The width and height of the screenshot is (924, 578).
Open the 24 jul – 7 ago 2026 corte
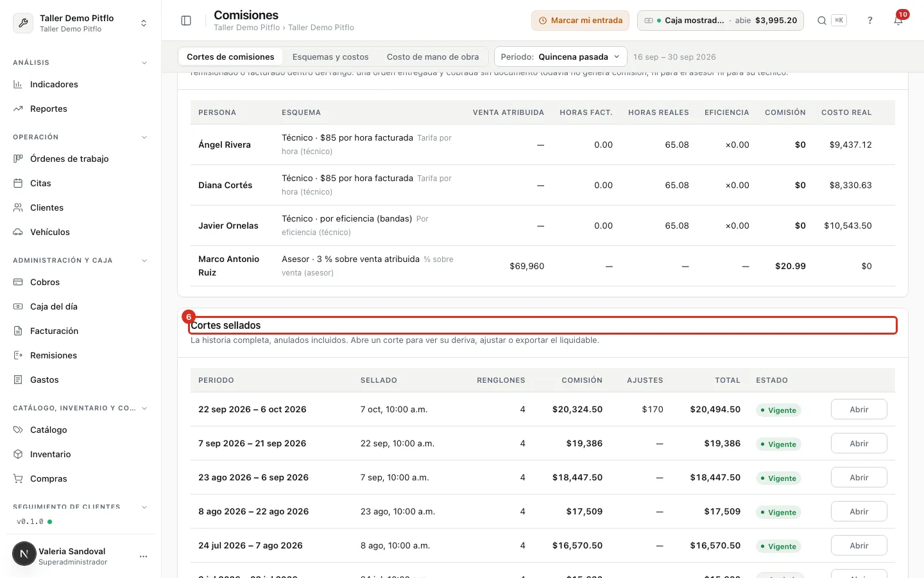pos(859,545)
